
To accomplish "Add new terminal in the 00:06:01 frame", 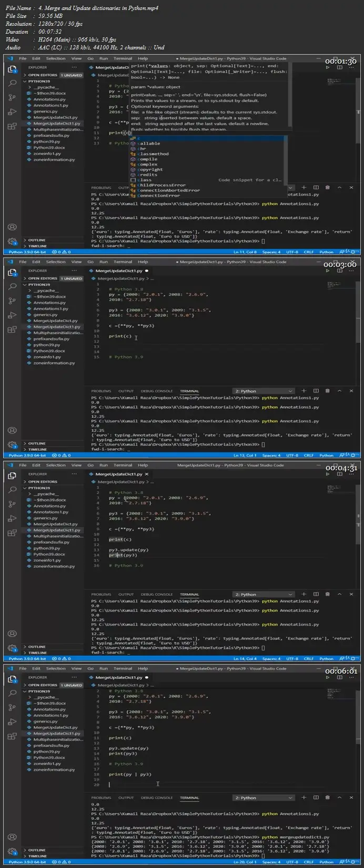I will [x=304, y=798].
